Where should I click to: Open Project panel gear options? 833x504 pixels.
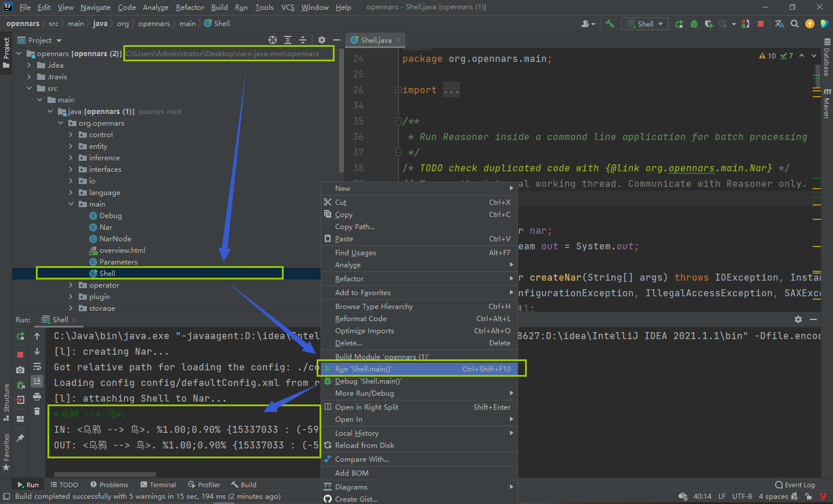click(322, 40)
